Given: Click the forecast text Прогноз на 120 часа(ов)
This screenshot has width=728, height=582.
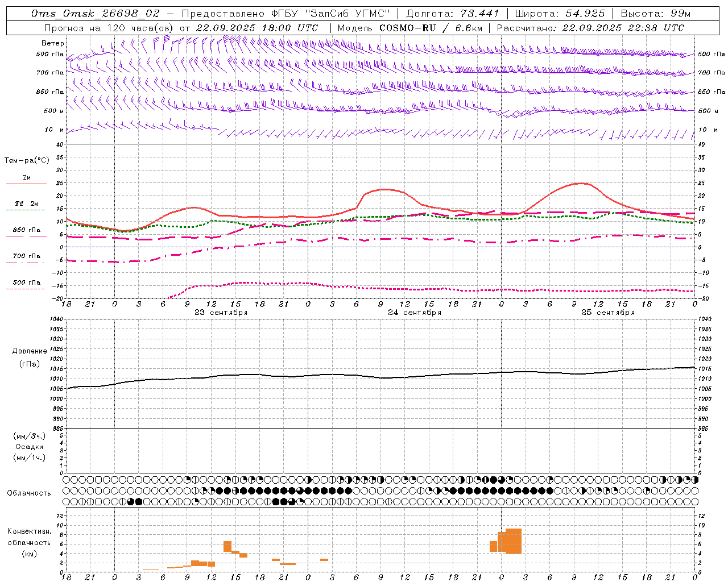Looking at the screenshot, I should (x=108, y=28).
